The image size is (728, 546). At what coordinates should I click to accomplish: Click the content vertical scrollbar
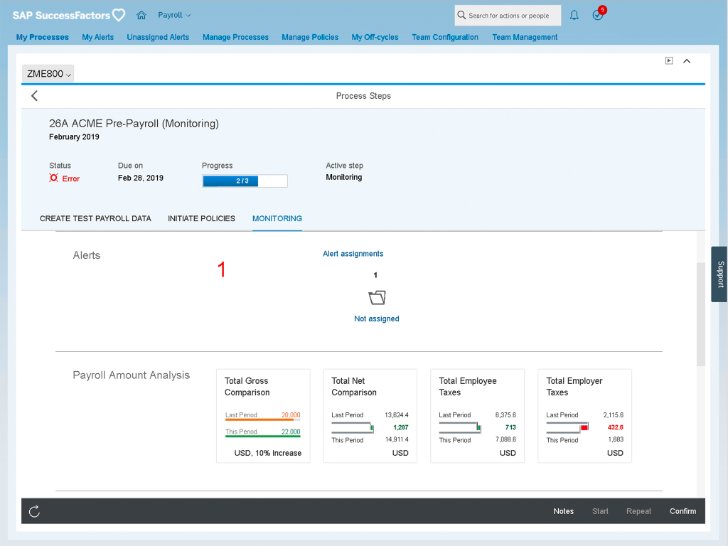tap(701, 314)
